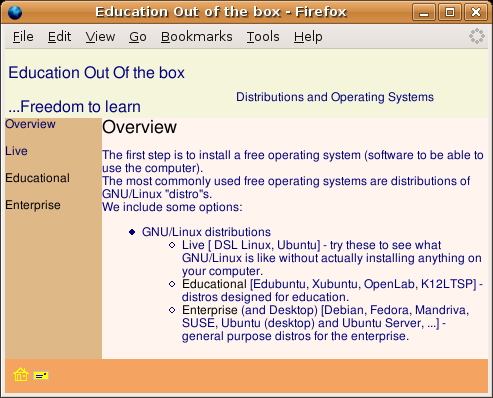This screenshot has height=398, width=493.
Task: Click 'We include some options:' text
Action: [x=172, y=207]
